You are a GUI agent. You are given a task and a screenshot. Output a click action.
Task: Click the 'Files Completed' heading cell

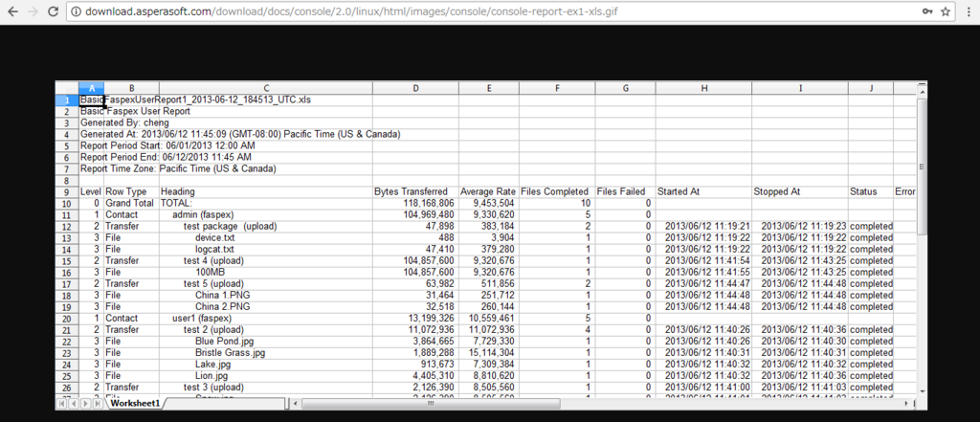556,191
